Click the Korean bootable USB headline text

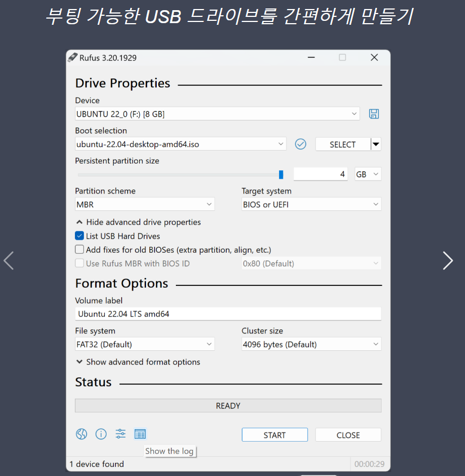(x=229, y=16)
